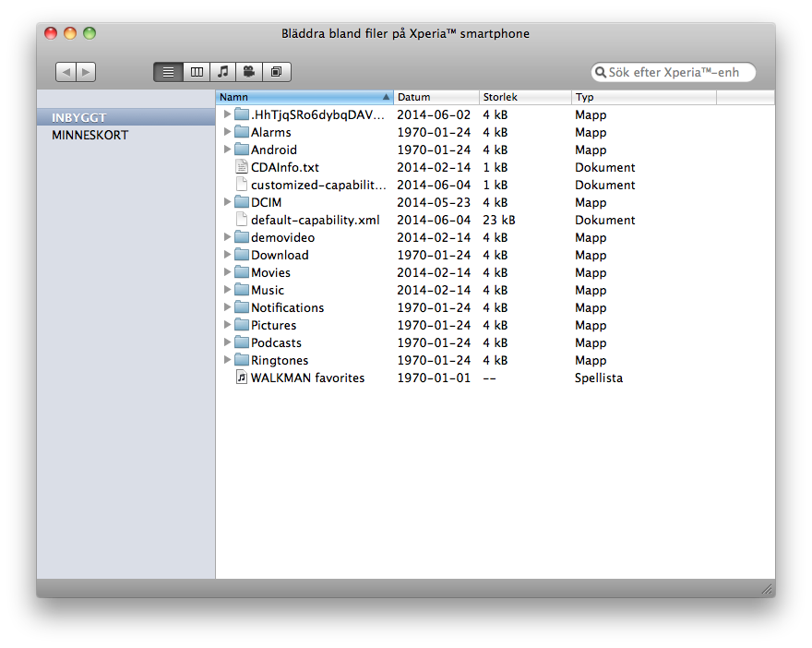Go forward with right arrow button

click(x=86, y=72)
